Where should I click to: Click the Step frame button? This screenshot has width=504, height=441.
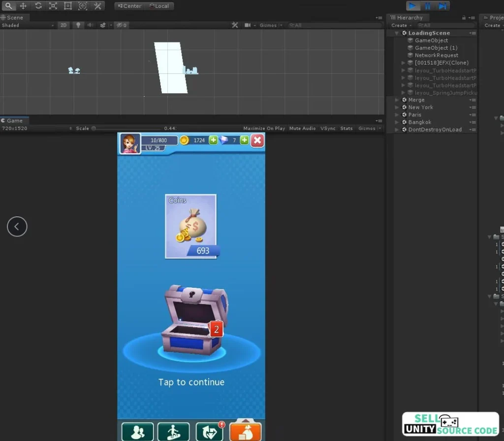click(x=442, y=6)
